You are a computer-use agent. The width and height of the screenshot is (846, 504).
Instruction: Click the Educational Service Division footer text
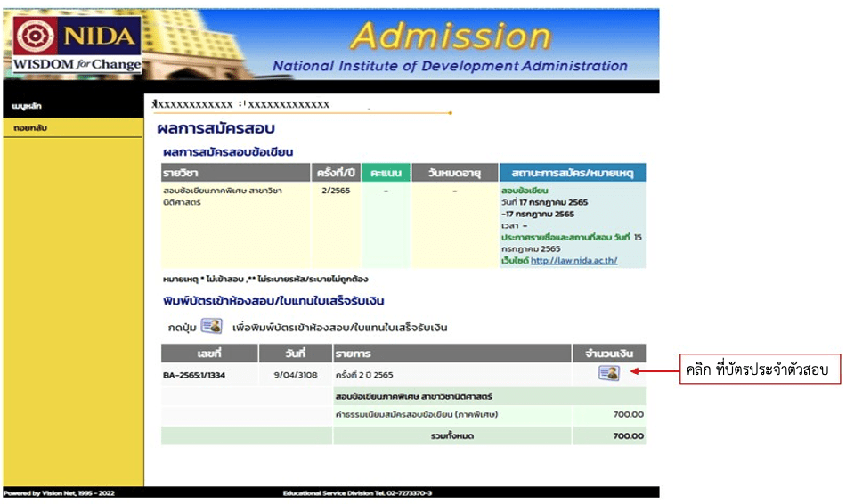(357, 493)
